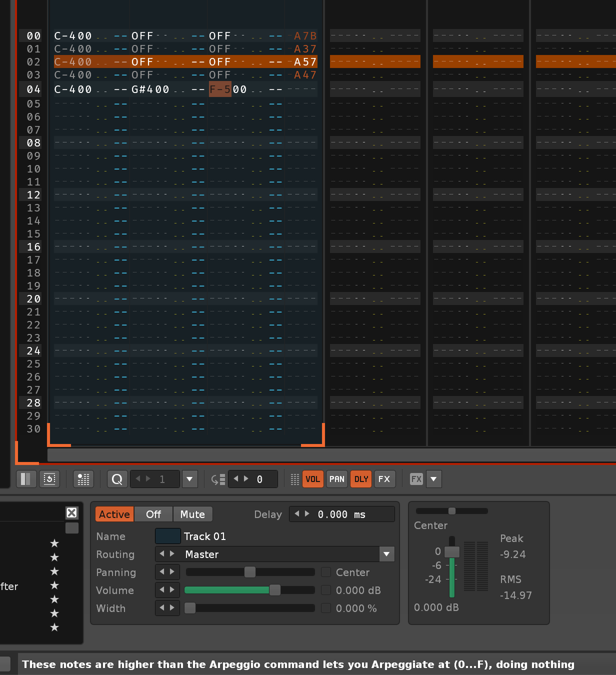Click the grid matrix toolbar icon
Screen dimensions: 616x675
[x=83, y=479]
